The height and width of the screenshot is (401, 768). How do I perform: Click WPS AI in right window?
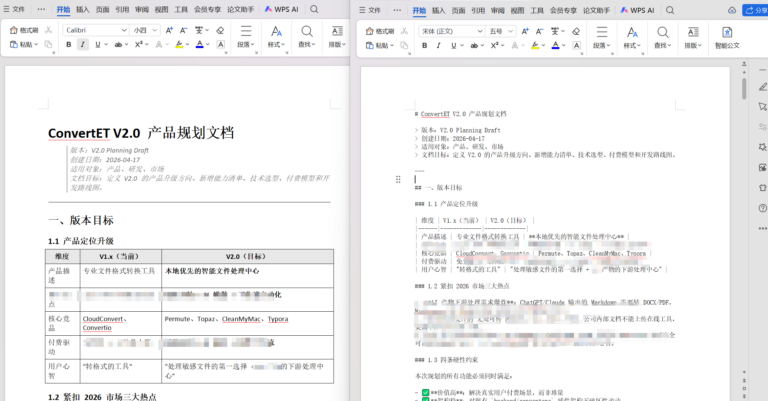pyautogui.click(x=637, y=10)
